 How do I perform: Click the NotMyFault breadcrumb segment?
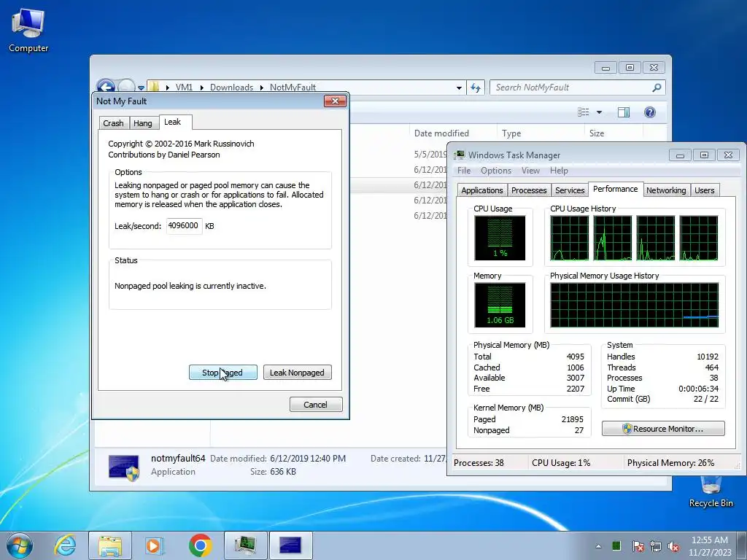293,87
